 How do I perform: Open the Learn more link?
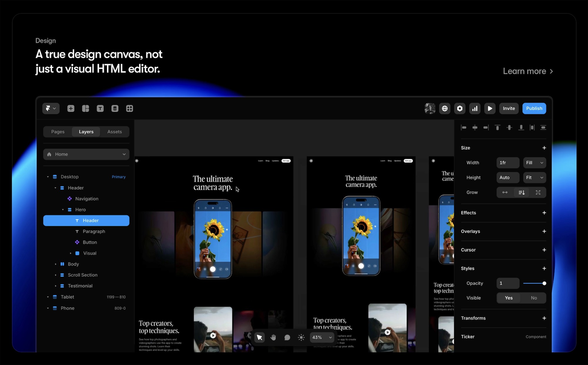click(528, 71)
